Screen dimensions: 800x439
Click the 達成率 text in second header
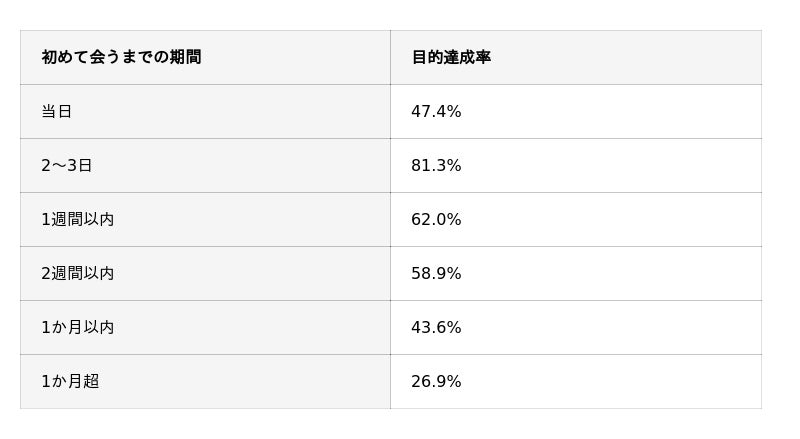pyautogui.click(x=467, y=57)
